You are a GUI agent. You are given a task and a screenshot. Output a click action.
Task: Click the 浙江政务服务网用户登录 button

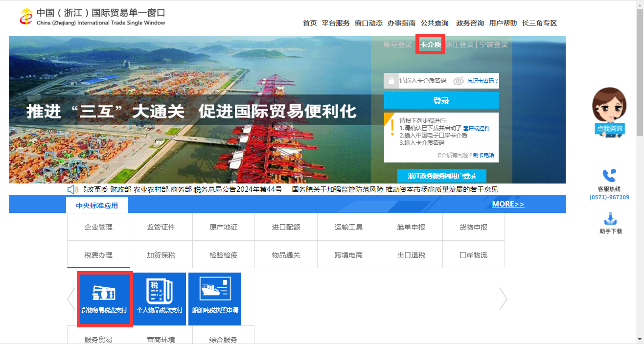click(442, 176)
